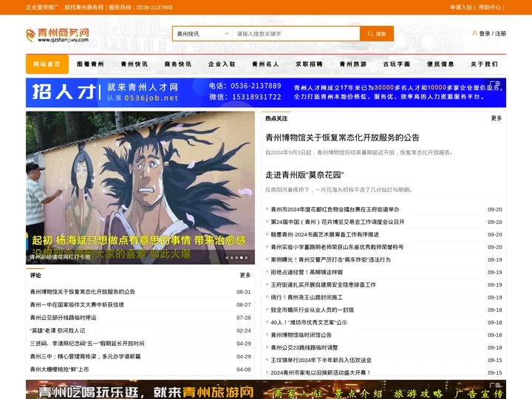Open the 青州旅游 navigation item

tap(353, 64)
